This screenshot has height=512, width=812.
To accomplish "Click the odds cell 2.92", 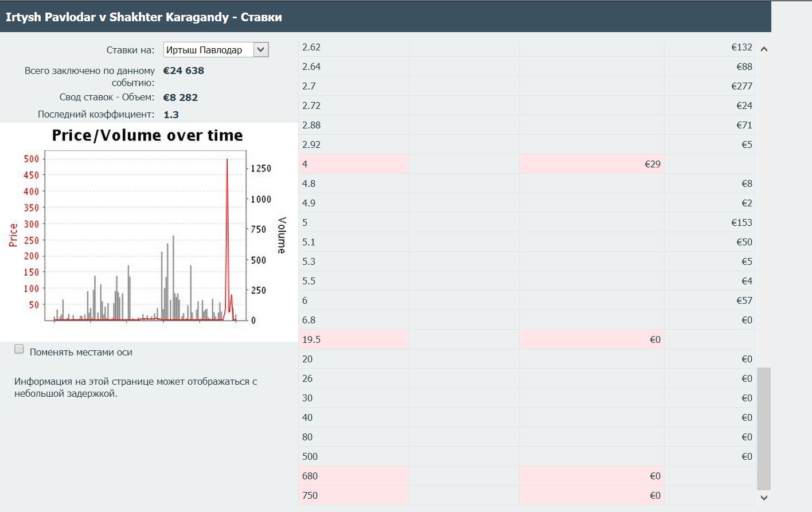I will (354, 144).
